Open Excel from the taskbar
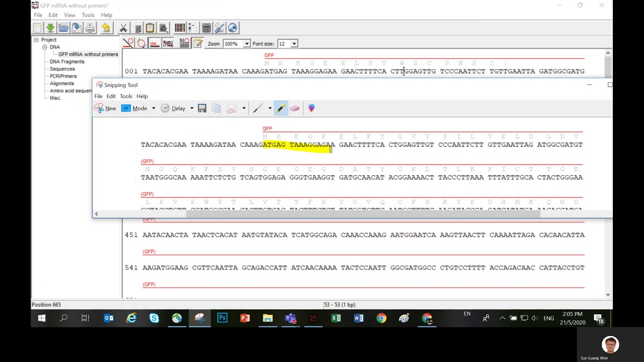Image resolution: width=644 pixels, height=362 pixels. 336,318
